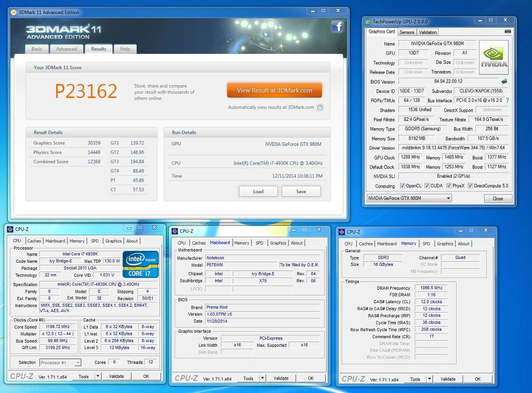Select Memory tab in the Mainboard CPU-Z window

tap(242, 243)
